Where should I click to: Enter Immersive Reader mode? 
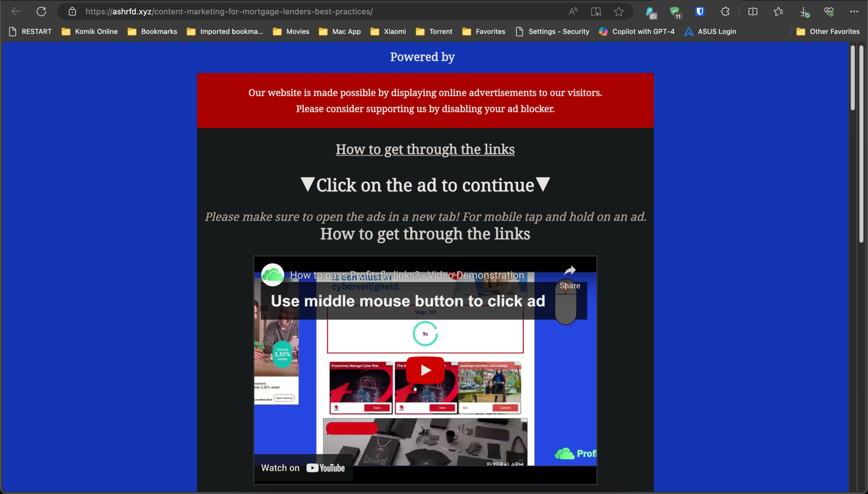point(596,12)
